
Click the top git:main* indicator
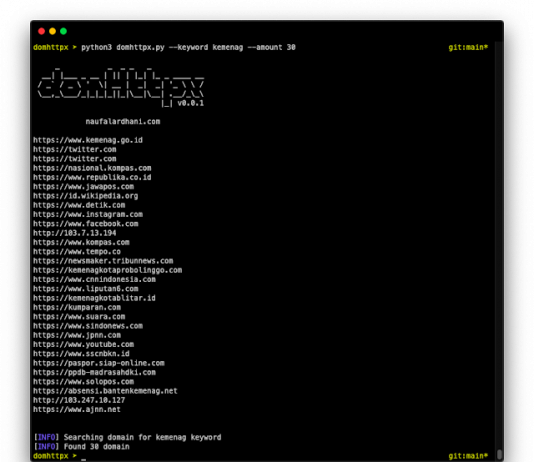point(468,47)
